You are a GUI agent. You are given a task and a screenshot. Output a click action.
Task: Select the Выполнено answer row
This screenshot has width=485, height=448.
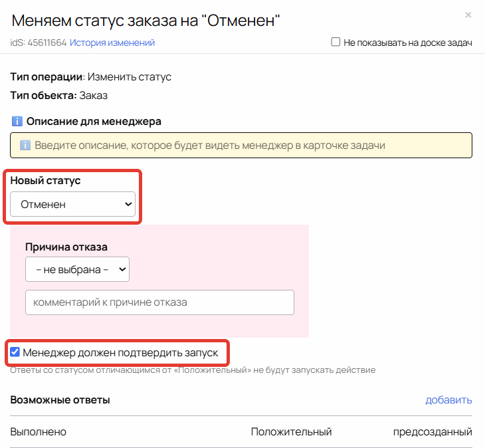(241, 431)
